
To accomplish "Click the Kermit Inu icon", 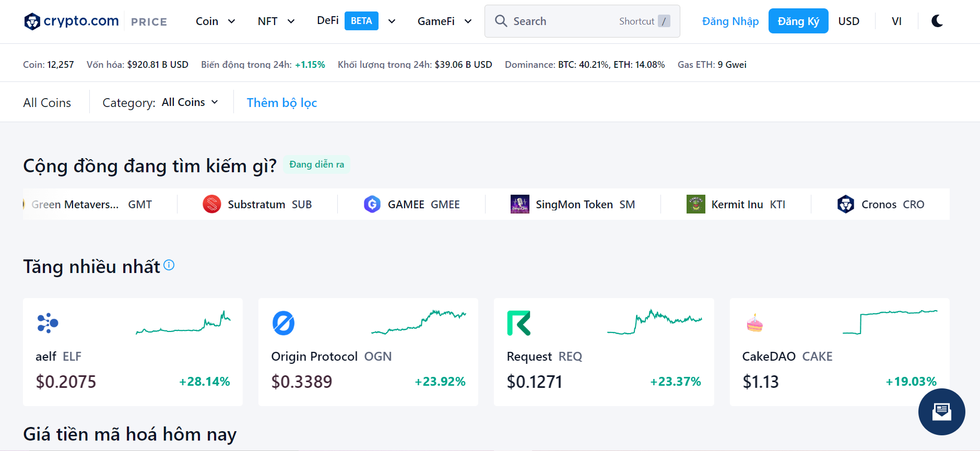I will point(695,204).
